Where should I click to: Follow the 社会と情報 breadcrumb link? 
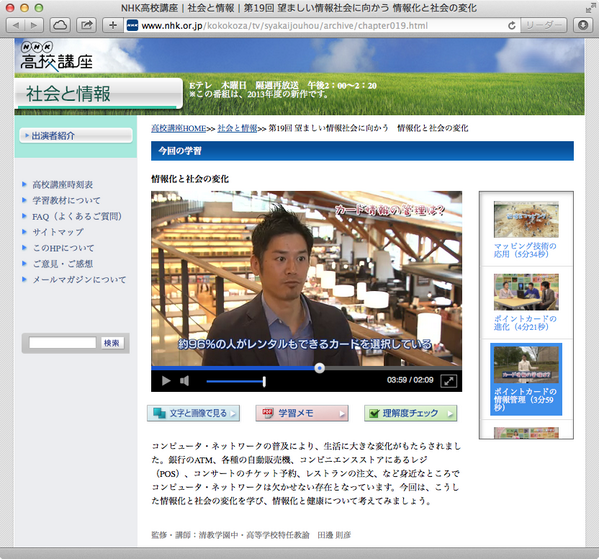click(x=237, y=128)
